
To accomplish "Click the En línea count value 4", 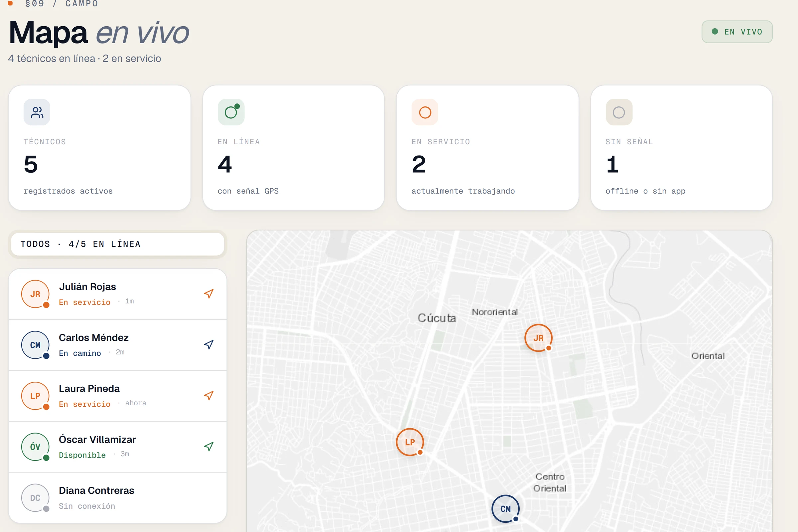I will coord(225,164).
